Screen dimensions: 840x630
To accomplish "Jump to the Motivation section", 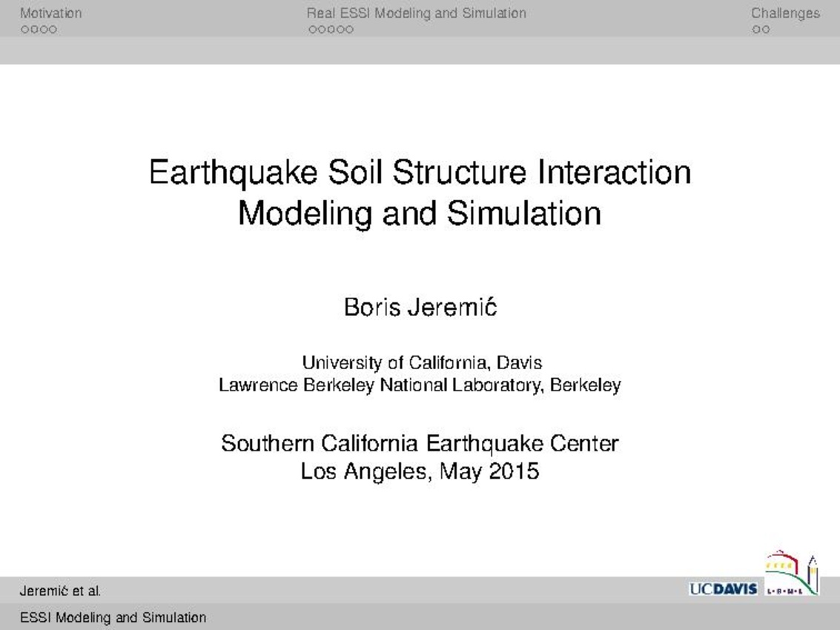I will [x=50, y=13].
